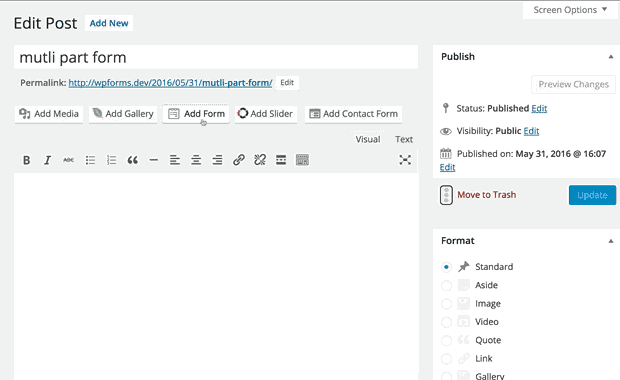This screenshot has height=380, width=620.
Task: Align text left
Action: point(175,160)
